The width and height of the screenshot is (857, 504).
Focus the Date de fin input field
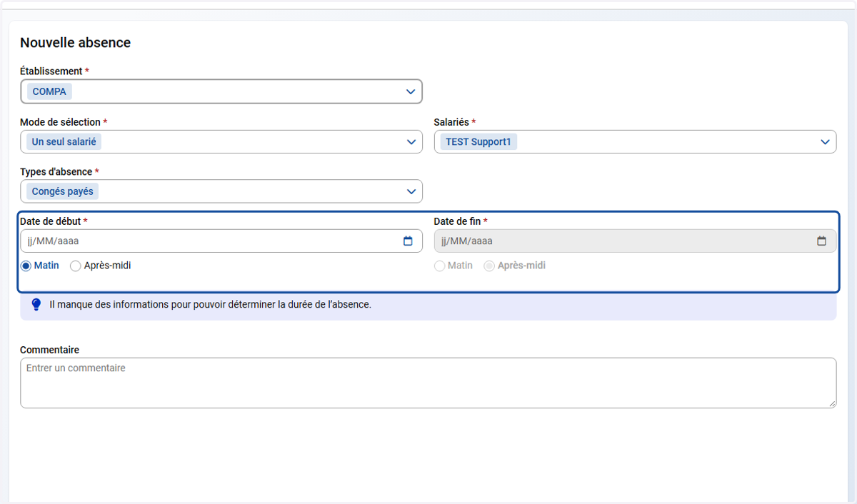(x=635, y=241)
